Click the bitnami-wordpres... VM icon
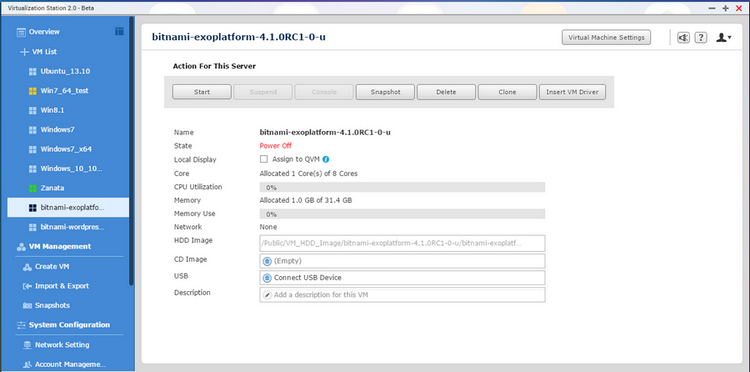 point(33,227)
